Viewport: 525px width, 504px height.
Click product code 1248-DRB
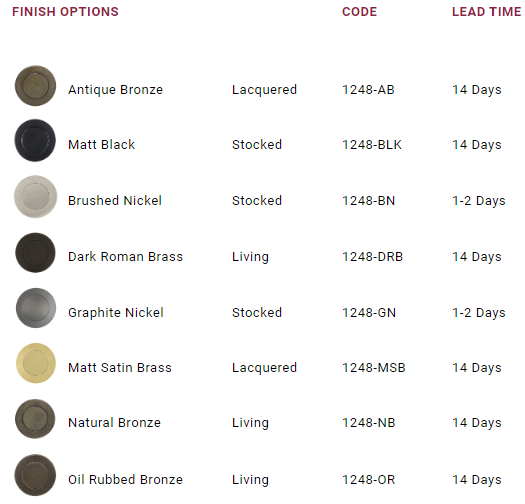click(x=372, y=257)
